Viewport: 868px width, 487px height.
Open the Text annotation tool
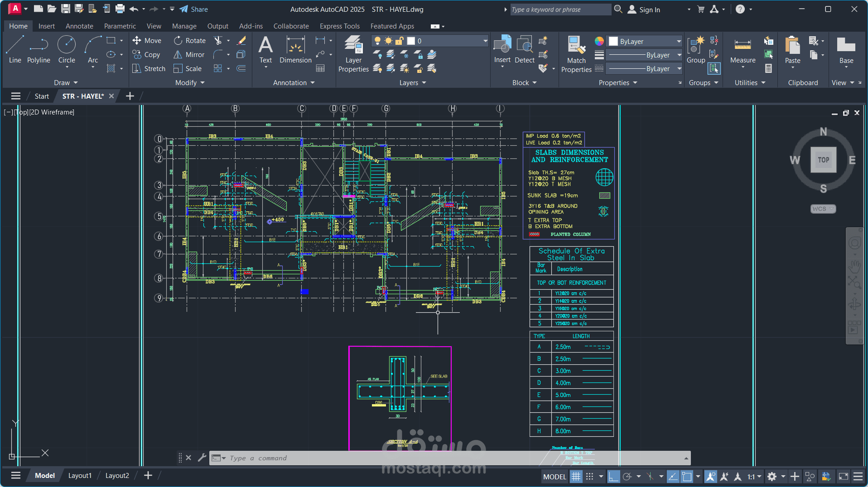(x=265, y=50)
